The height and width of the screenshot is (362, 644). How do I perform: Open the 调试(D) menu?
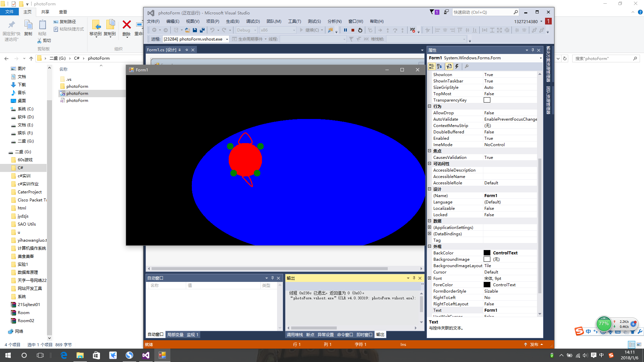(253, 21)
